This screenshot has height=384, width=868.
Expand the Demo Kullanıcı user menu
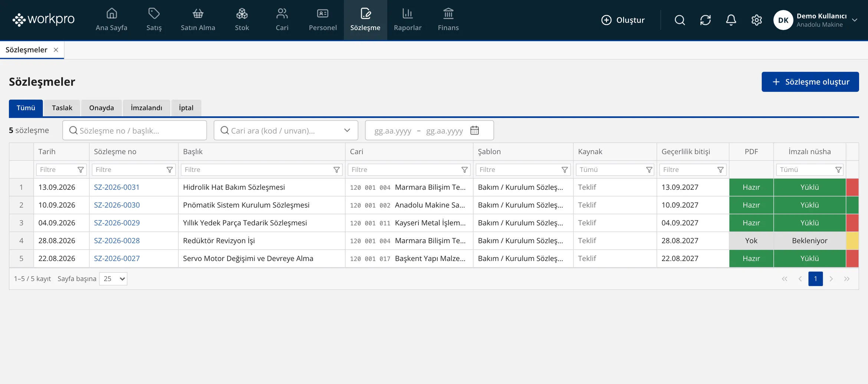point(855,20)
